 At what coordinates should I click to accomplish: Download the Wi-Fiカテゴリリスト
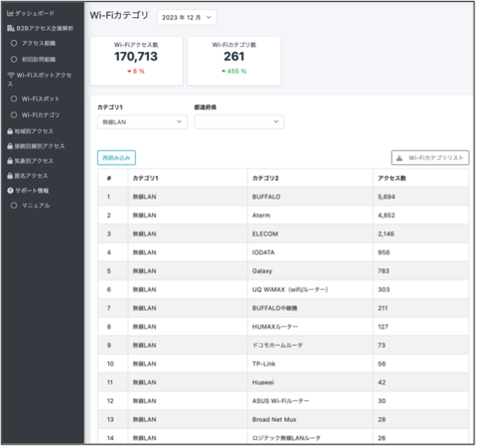coord(430,158)
